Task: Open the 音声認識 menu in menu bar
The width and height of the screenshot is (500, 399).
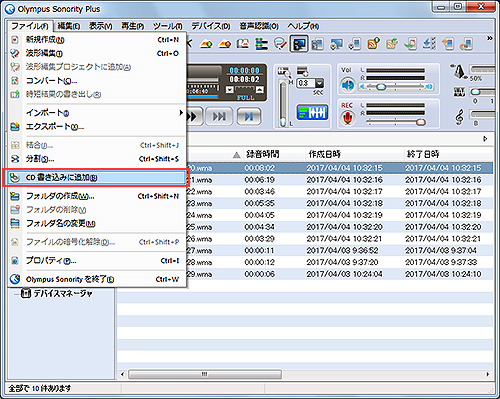Action: (259, 26)
